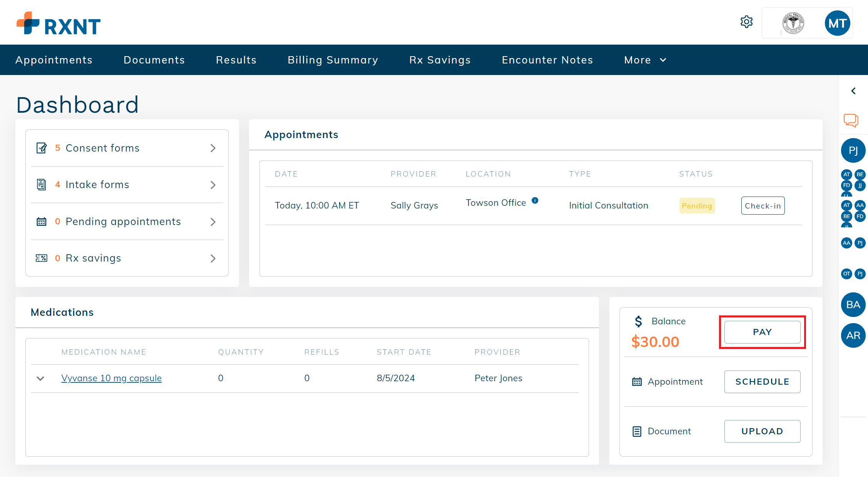Open the Encounter Notes menu item
This screenshot has height=477, width=868.
(x=547, y=60)
